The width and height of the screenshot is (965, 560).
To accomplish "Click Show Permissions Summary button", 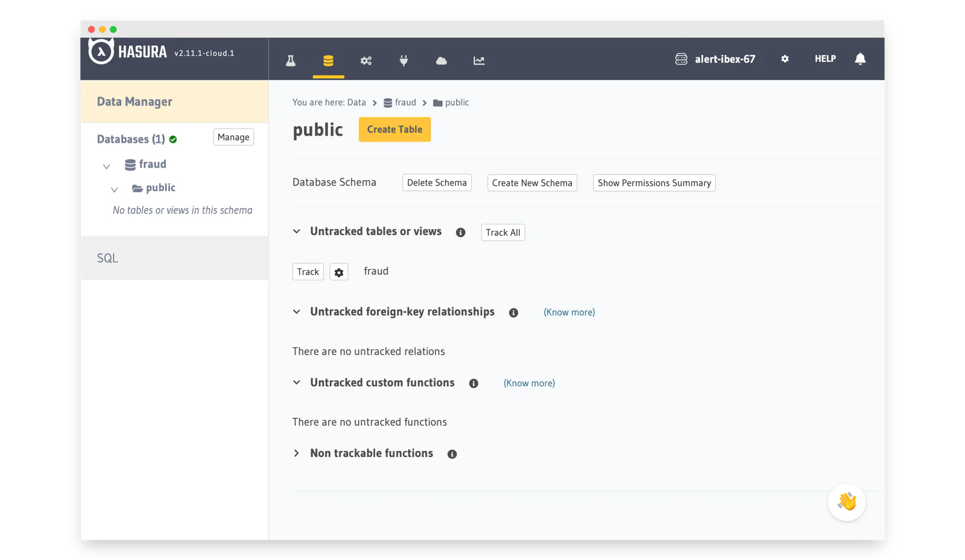I will 654,183.
